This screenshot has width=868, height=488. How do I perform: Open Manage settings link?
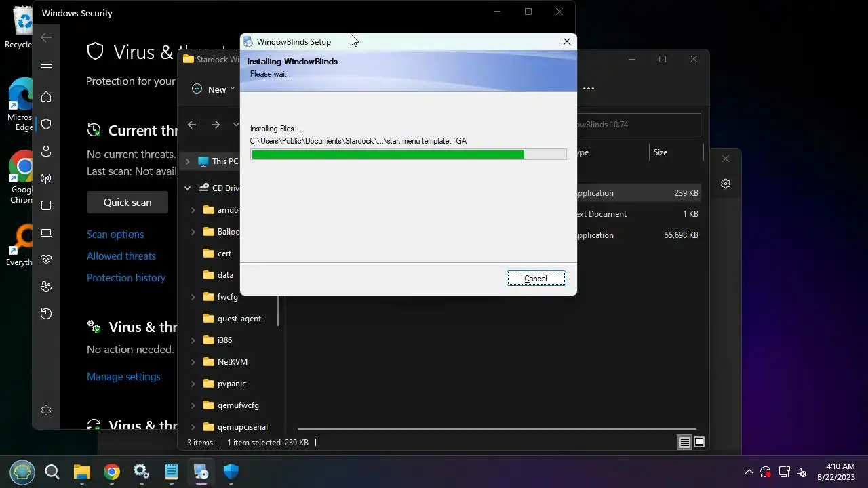pyautogui.click(x=123, y=377)
